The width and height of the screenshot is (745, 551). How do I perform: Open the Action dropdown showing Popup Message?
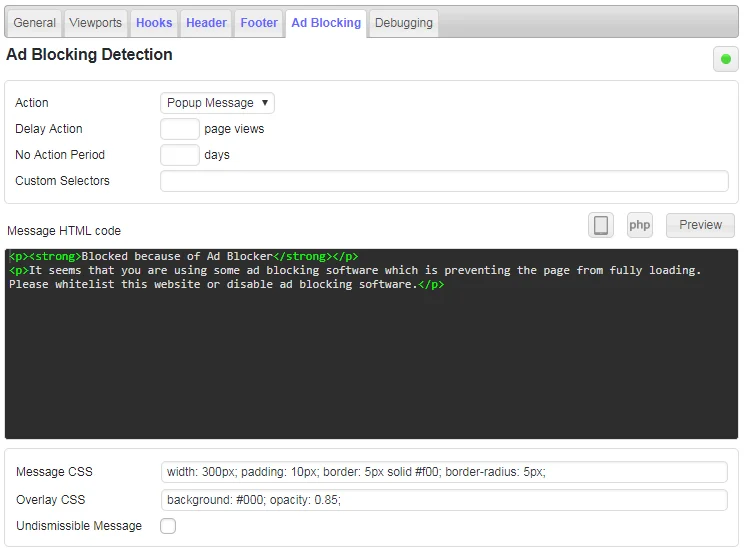[x=217, y=103]
